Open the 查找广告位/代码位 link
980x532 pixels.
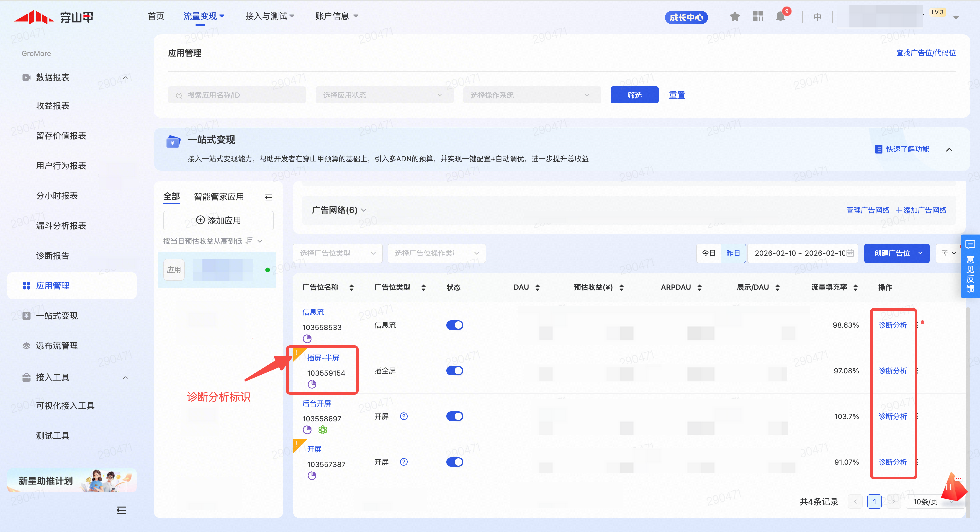pyautogui.click(x=926, y=53)
